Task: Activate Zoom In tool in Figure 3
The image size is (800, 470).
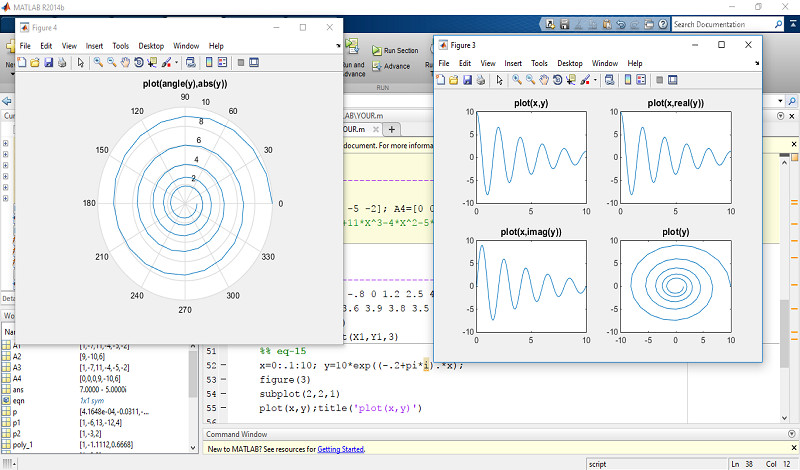Action: point(517,80)
